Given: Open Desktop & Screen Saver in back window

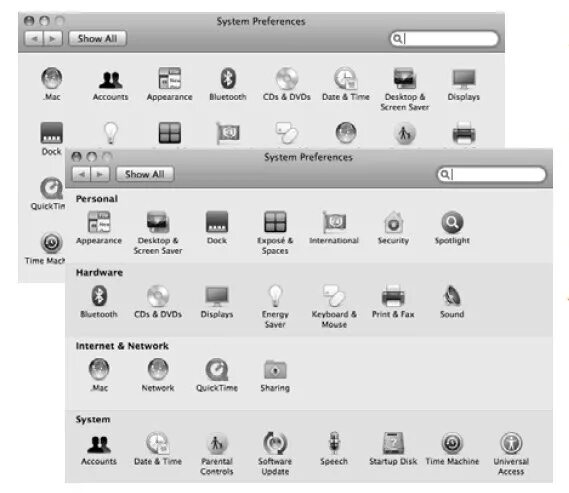Looking at the screenshot, I should [405, 89].
